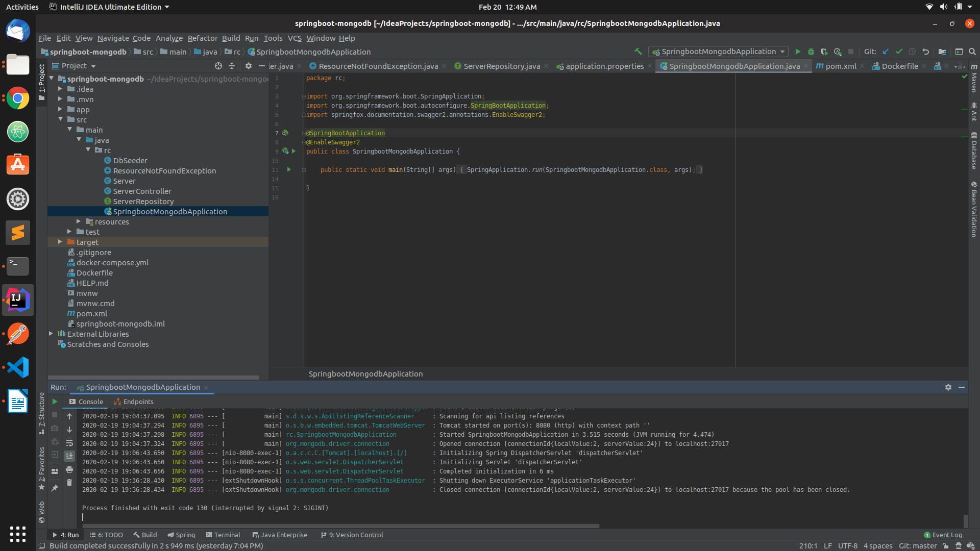Clear console output with the trash icon
Screen dimensions: 980x551
pos(69,482)
